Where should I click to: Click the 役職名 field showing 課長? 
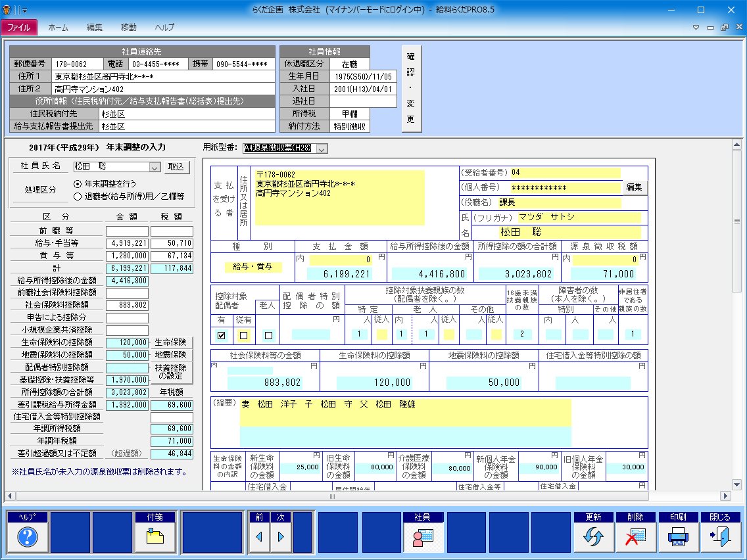560,202
